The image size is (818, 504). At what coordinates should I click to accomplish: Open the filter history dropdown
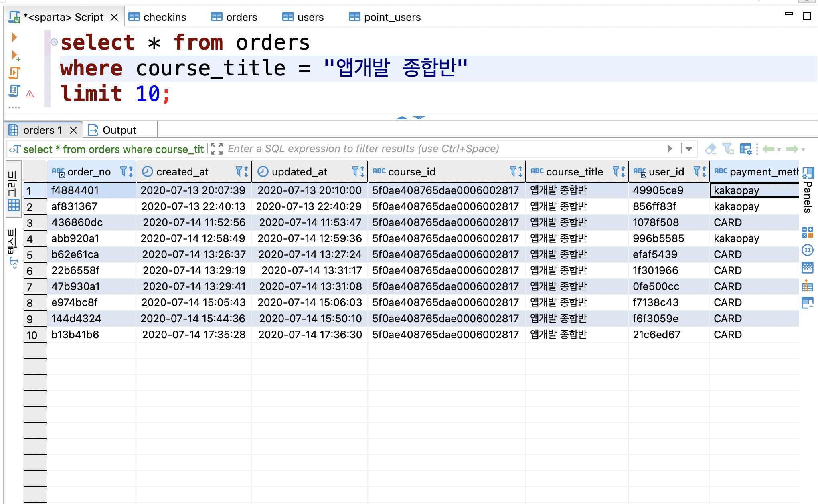coord(689,149)
